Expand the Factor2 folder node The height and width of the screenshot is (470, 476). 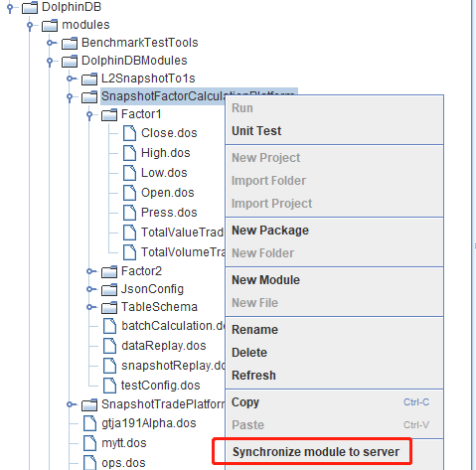[x=89, y=271]
